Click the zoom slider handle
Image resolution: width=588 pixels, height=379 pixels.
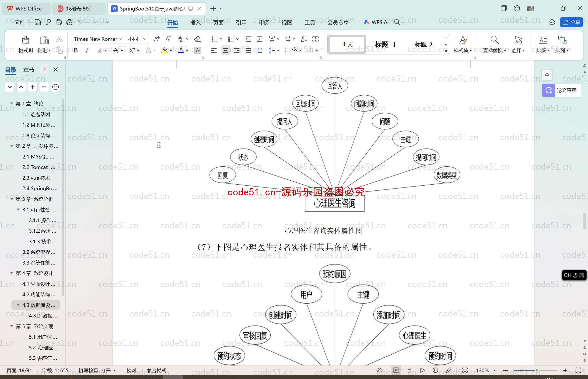coord(536,370)
